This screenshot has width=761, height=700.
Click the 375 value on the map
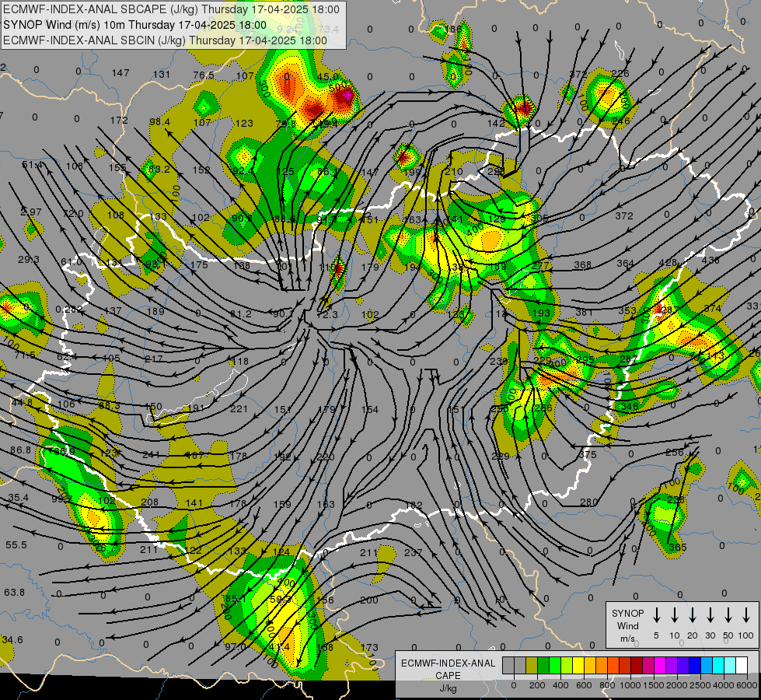(x=587, y=455)
